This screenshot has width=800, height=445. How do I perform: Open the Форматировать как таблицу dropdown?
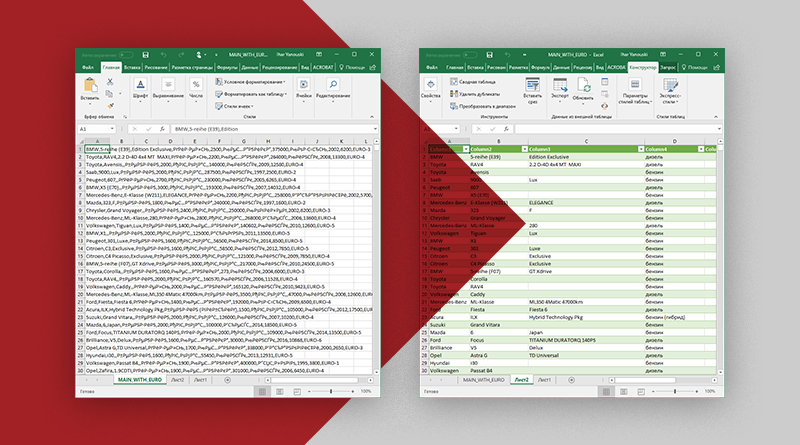pyautogui.click(x=251, y=94)
